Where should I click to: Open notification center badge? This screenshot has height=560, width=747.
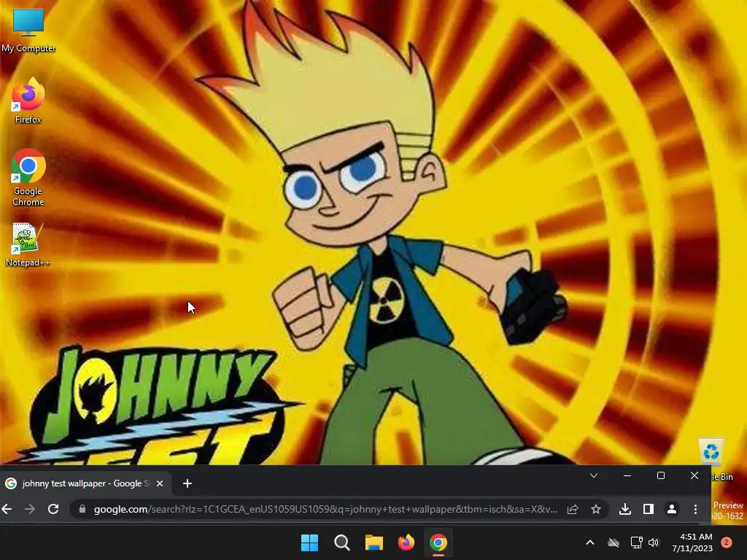click(726, 542)
